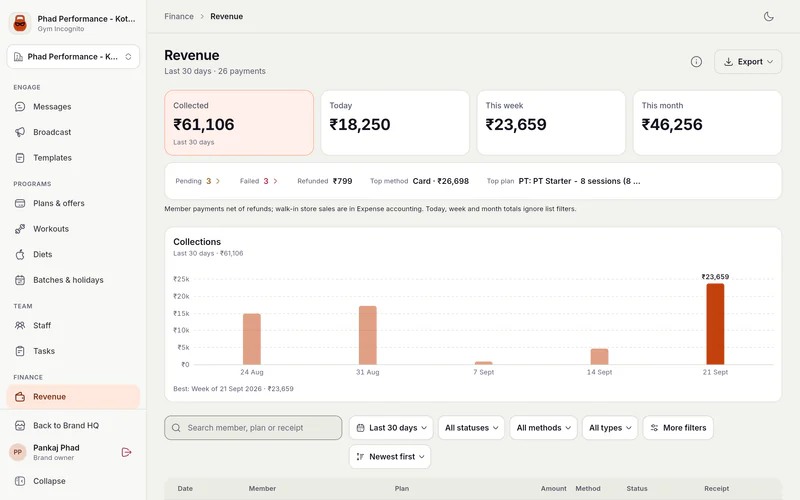The height and width of the screenshot is (500, 800).
Task: Click the revenue info circle icon
Action: 696,62
